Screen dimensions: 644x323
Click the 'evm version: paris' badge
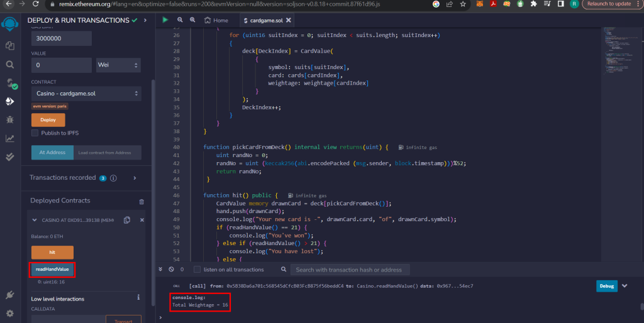click(50, 106)
